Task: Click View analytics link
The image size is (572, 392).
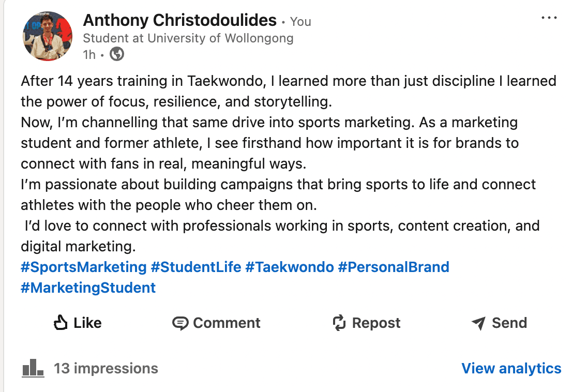Action: click(511, 369)
